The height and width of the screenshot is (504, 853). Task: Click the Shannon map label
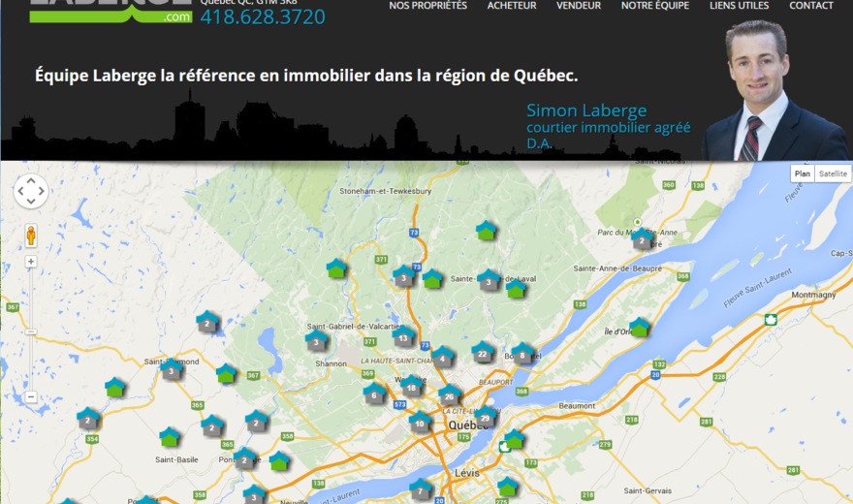(331, 363)
